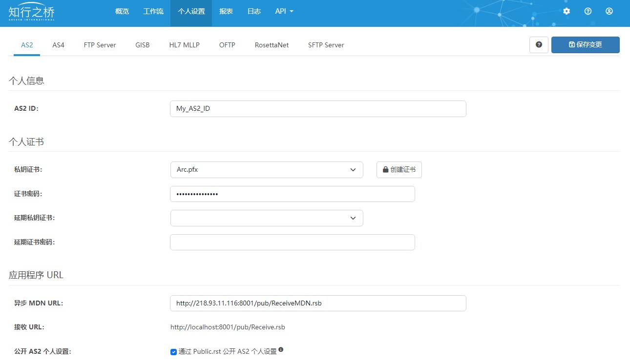Select the RosettaNet tab
The image size is (630, 364).
click(272, 45)
